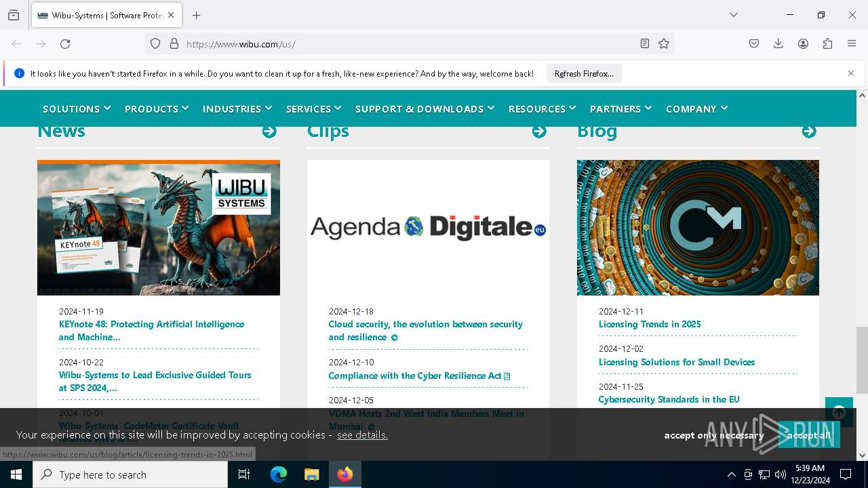Expand the SOLUTIONS menu

[77, 108]
